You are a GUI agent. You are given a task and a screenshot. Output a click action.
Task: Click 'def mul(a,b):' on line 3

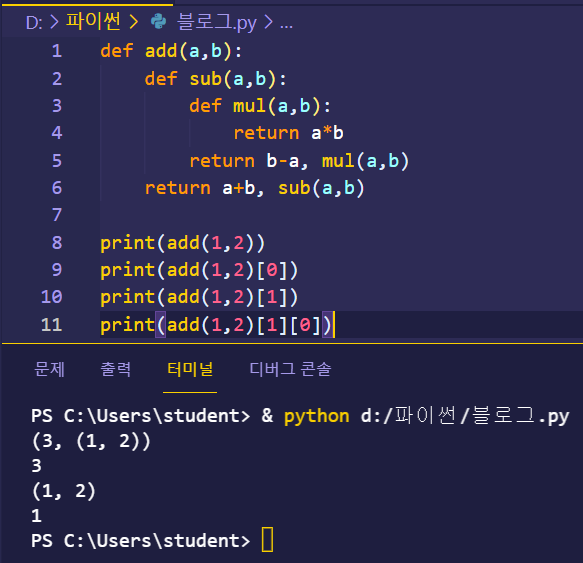[260, 106]
